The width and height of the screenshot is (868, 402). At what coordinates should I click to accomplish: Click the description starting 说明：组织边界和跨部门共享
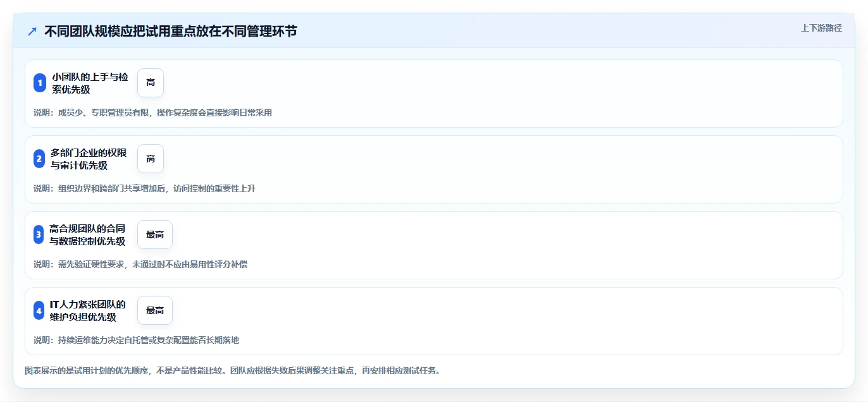pyautogui.click(x=144, y=188)
